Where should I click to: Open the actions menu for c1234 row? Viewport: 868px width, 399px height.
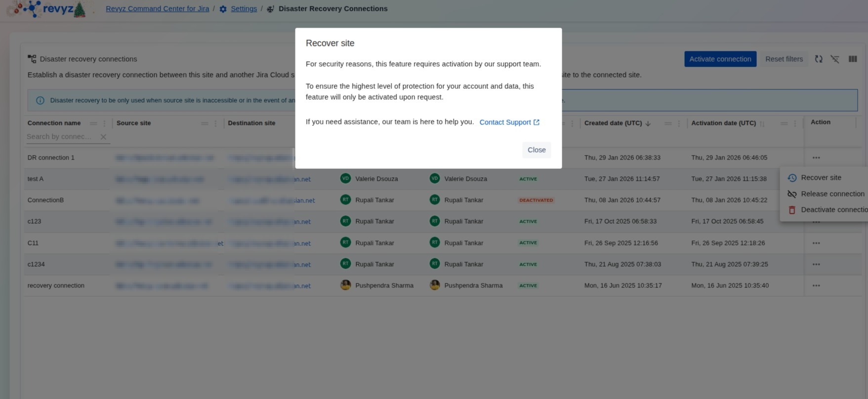[x=816, y=264]
